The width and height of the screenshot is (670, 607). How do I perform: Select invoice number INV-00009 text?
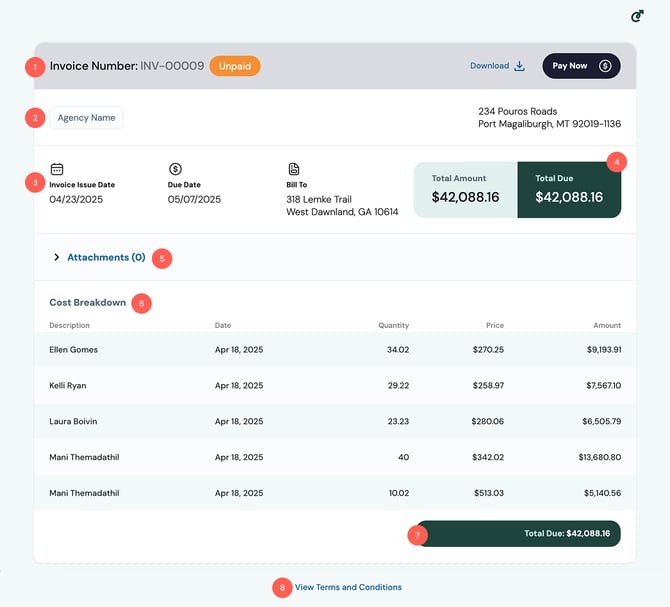tap(172, 66)
